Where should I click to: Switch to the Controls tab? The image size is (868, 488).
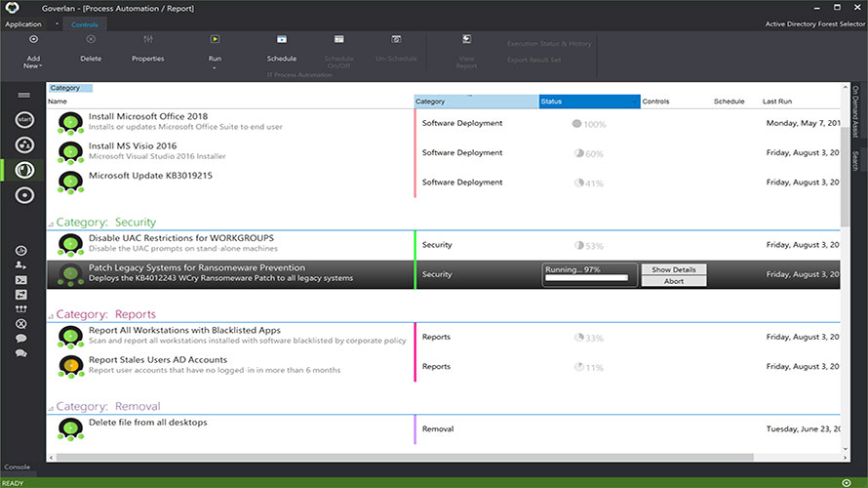(x=85, y=24)
